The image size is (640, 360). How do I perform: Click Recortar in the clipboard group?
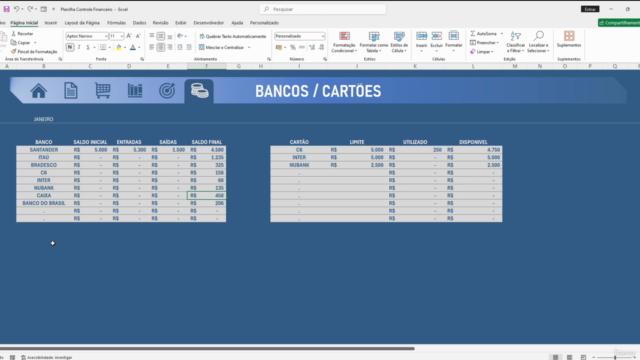pyautogui.click(x=22, y=34)
